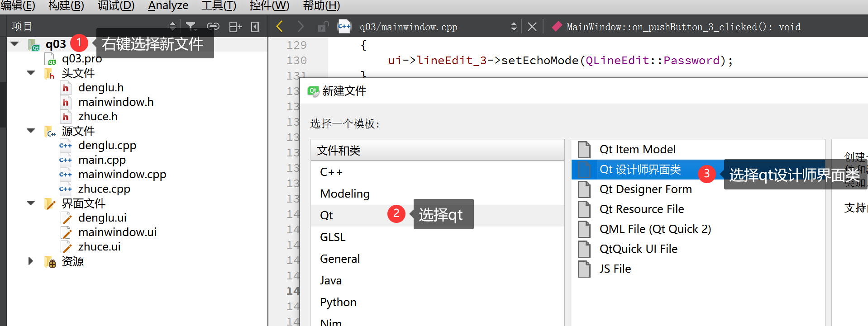Select the 源文件 folder label
This screenshot has width=868, height=326.
pyautogui.click(x=78, y=131)
